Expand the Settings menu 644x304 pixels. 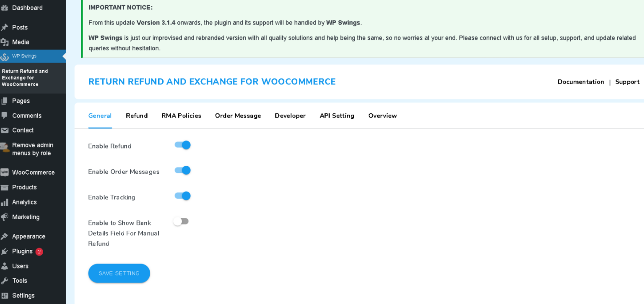point(23,295)
